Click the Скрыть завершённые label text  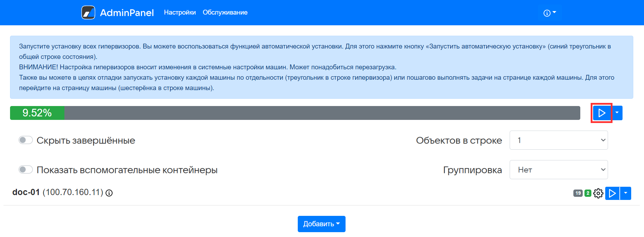point(86,140)
